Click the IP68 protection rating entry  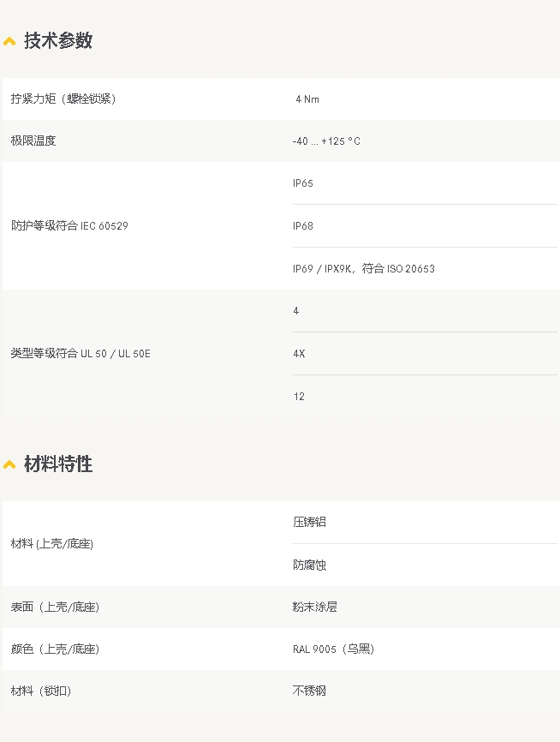(x=303, y=225)
